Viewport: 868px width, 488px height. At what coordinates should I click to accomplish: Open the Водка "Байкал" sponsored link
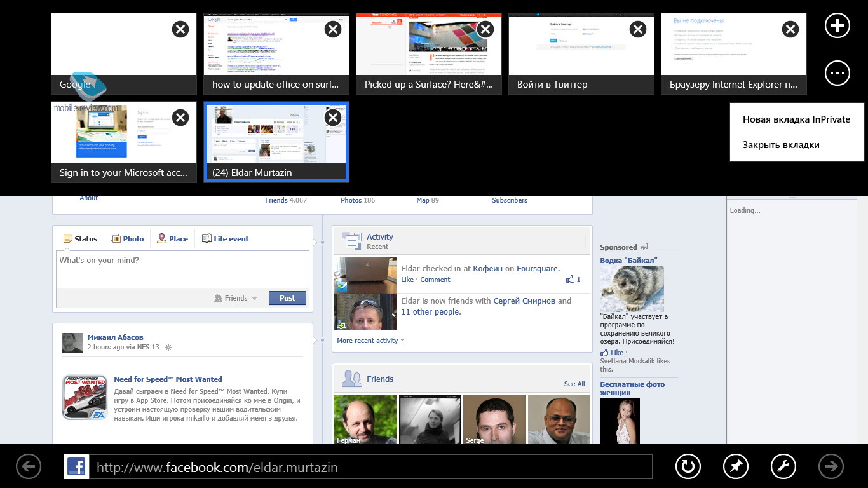coord(628,261)
